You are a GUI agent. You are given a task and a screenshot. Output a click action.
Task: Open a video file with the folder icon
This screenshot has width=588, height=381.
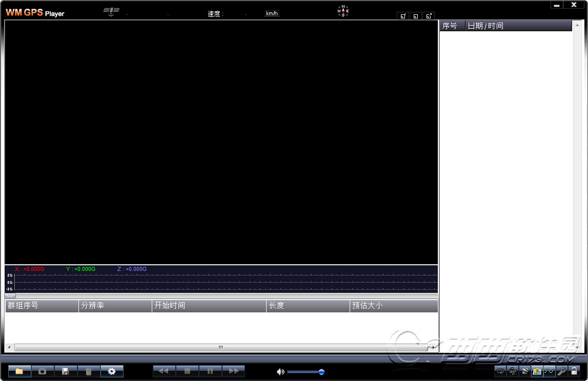click(x=19, y=371)
